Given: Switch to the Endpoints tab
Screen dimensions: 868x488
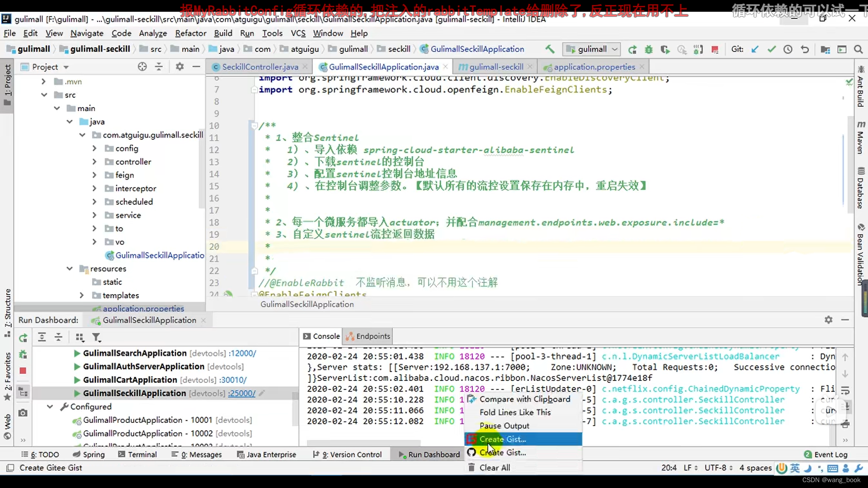Looking at the screenshot, I should (368, 336).
